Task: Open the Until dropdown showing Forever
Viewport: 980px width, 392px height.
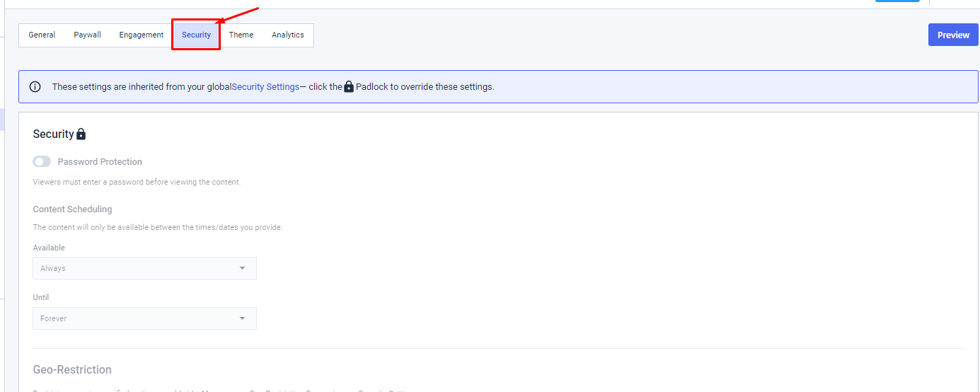Action: point(144,318)
